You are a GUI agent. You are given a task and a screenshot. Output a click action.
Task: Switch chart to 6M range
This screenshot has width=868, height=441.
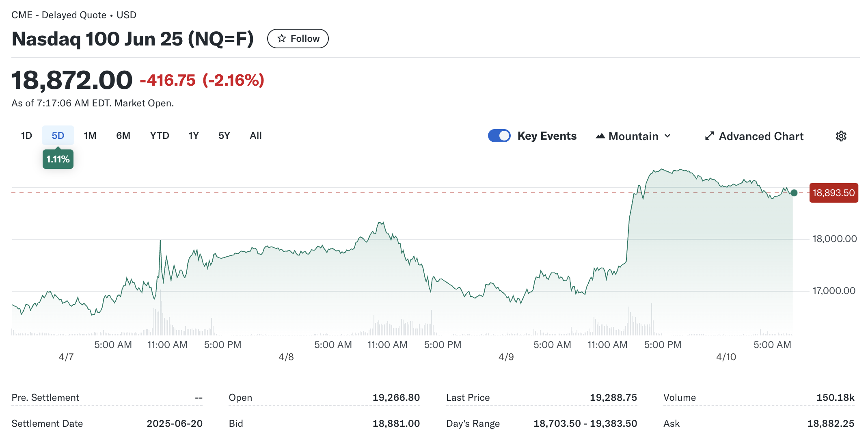point(123,136)
